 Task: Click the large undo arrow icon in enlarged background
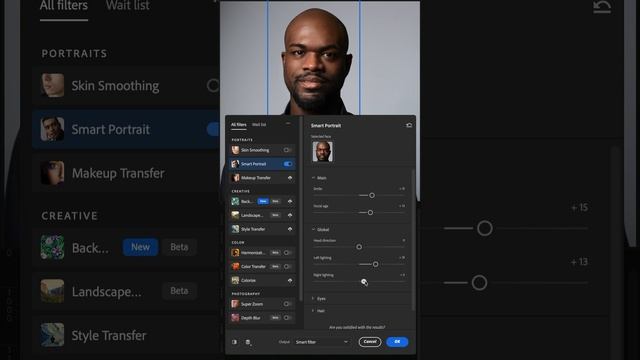[x=602, y=7]
